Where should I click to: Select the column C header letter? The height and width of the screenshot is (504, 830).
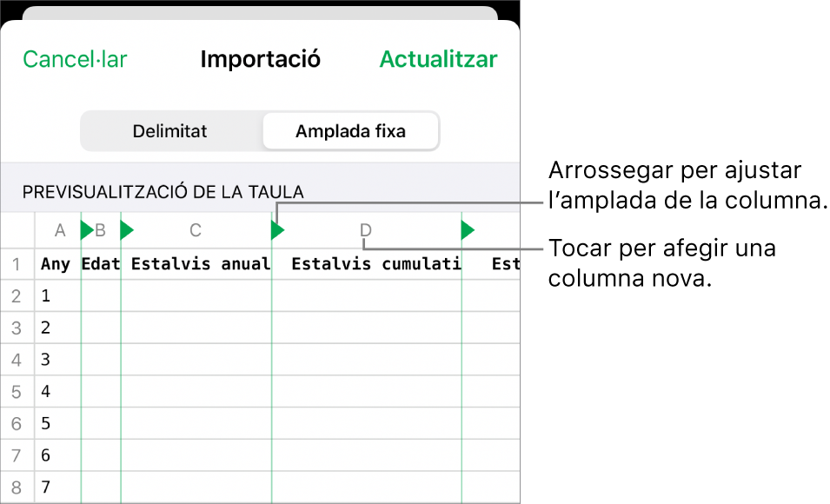[x=195, y=229]
